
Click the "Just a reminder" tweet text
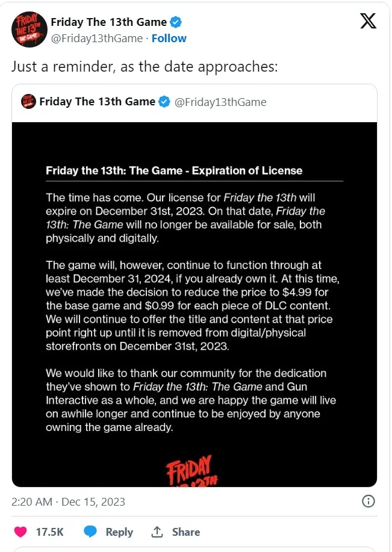[145, 66]
